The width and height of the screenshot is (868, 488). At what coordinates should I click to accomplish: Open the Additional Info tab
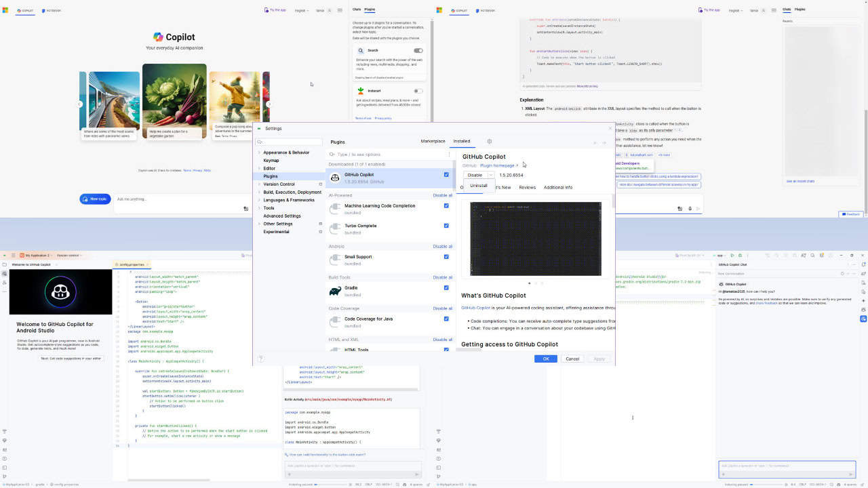(558, 187)
